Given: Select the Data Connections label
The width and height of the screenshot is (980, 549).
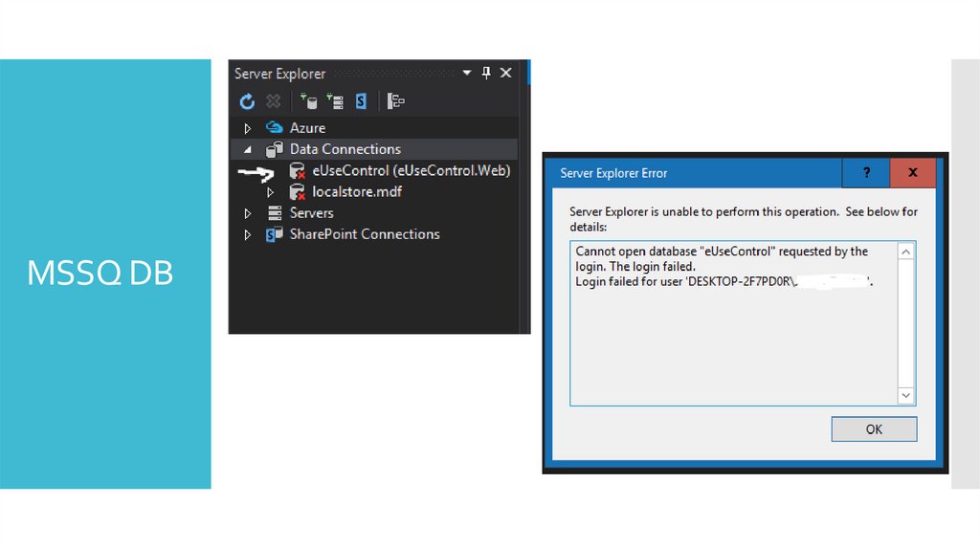Looking at the screenshot, I should point(345,149).
